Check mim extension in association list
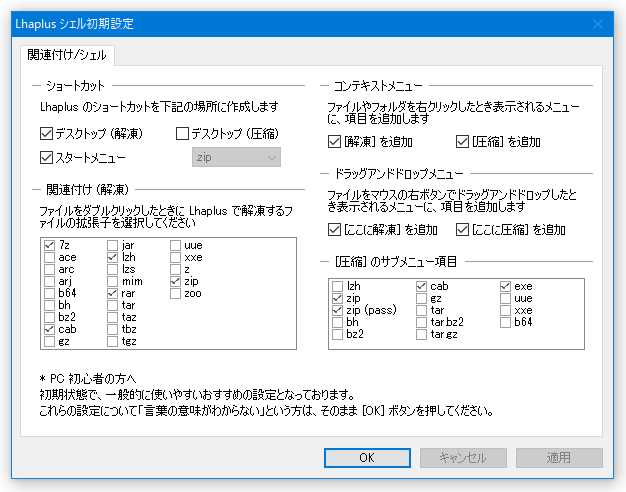626x492 pixels. point(113,281)
